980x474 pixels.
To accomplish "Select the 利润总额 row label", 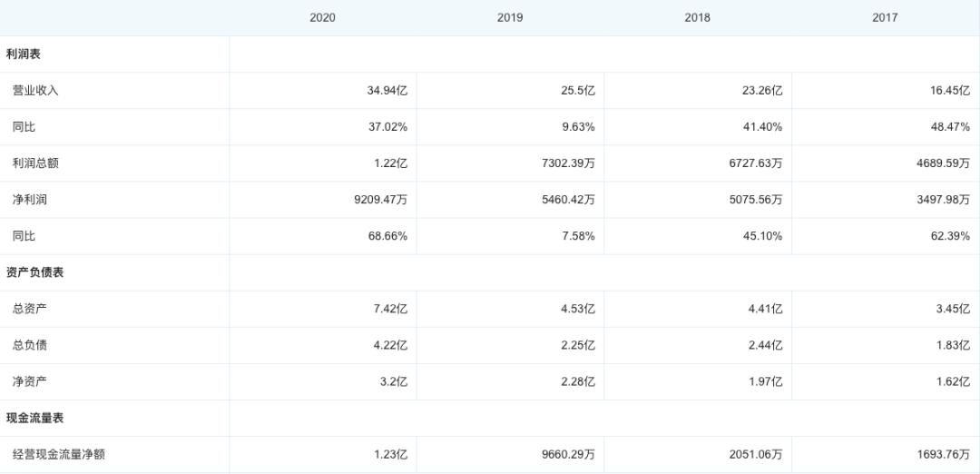I will point(35,163).
